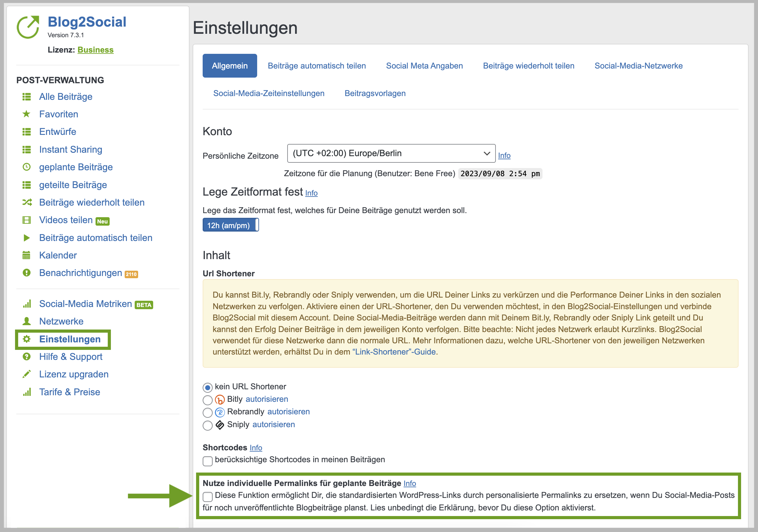This screenshot has height=532, width=758.
Task: Click Info link beside individuelle Permalinks heading
Action: 410,483
